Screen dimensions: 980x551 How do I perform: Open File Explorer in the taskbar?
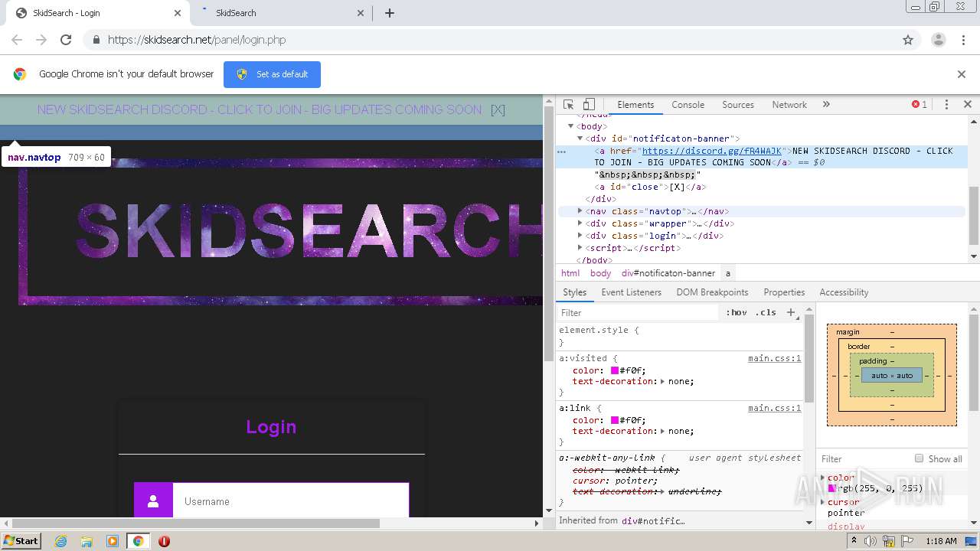[x=87, y=541]
